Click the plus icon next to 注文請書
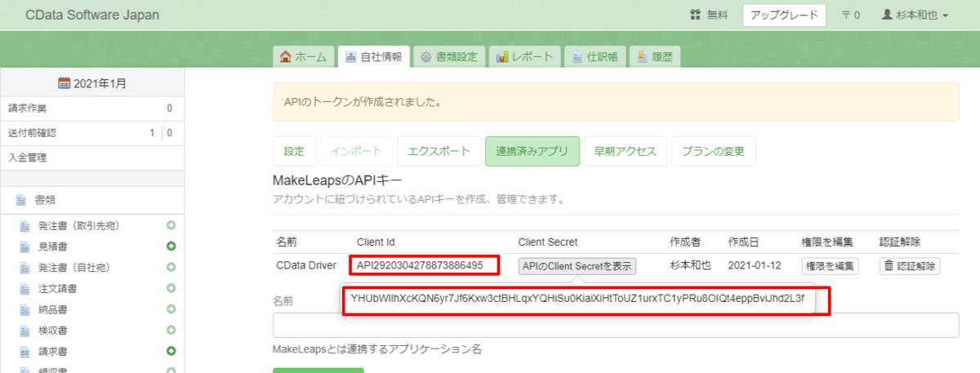This screenshot has width=980, height=373. (171, 288)
